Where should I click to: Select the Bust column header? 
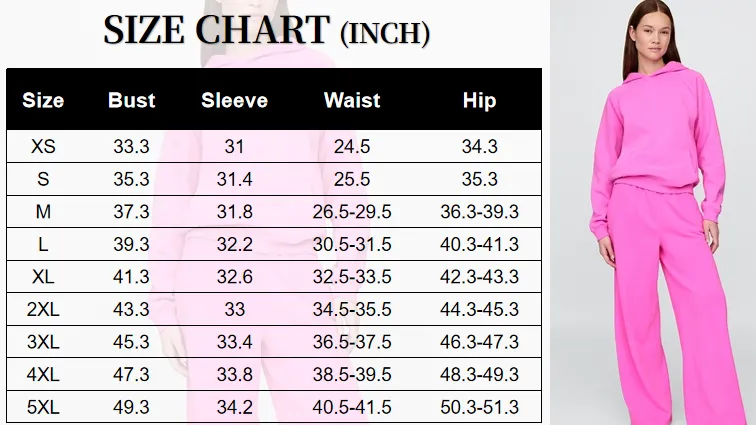132,100
